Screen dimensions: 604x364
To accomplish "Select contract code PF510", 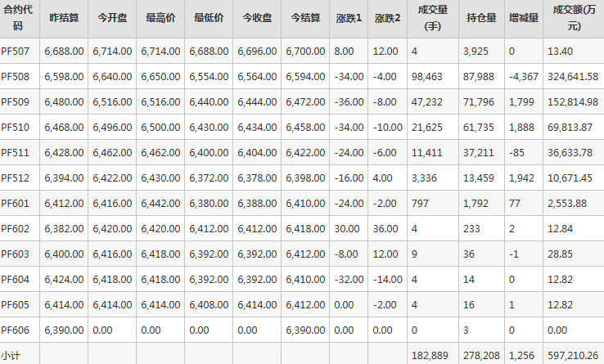I will tap(15, 127).
